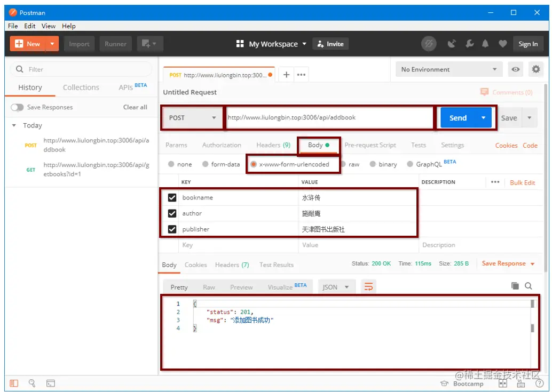The width and height of the screenshot is (552, 392).
Task: Switch to the Tests tab
Action: 419,145
